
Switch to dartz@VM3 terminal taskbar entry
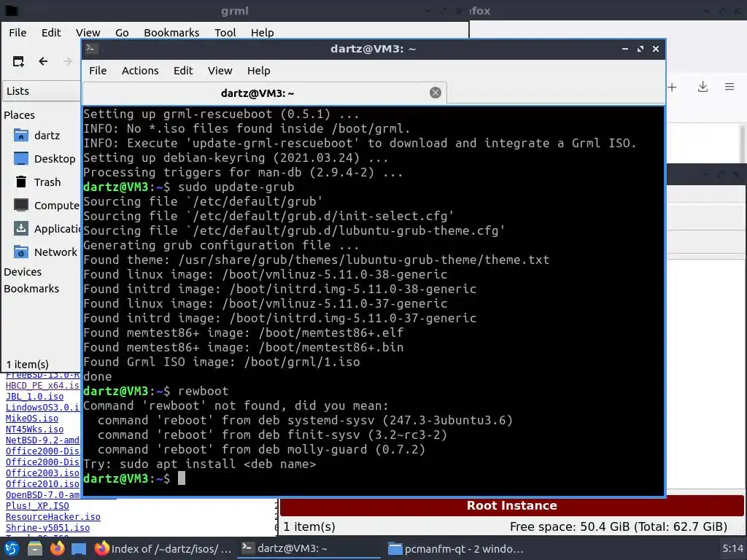(309, 548)
